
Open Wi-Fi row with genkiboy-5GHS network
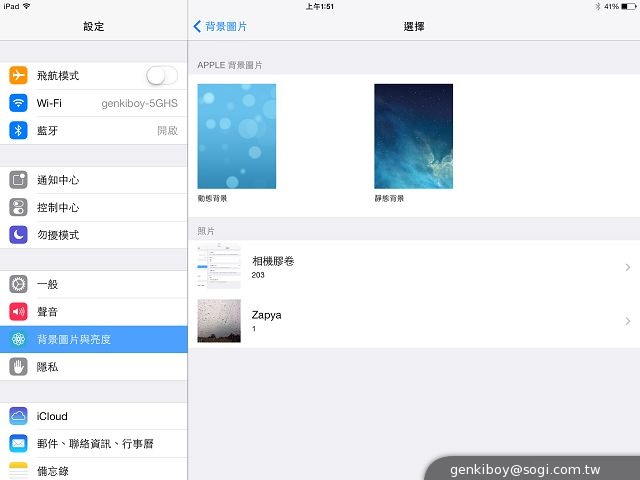(x=93, y=103)
